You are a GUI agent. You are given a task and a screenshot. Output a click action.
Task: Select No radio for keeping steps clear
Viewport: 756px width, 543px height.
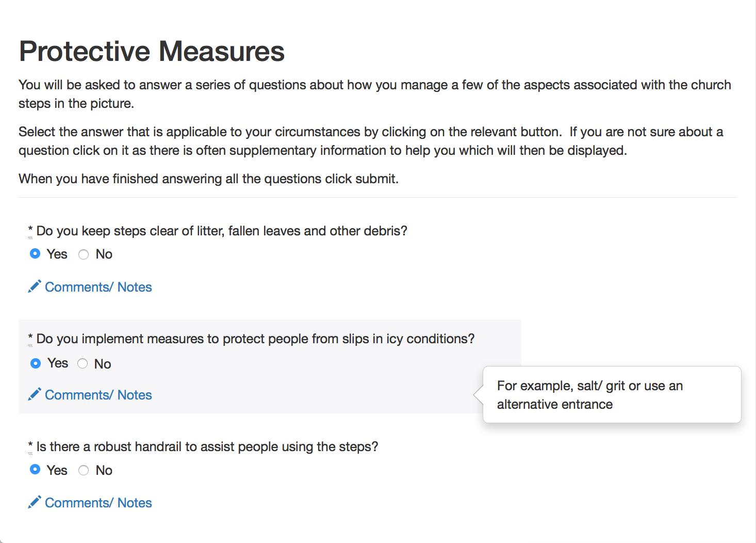84,254
